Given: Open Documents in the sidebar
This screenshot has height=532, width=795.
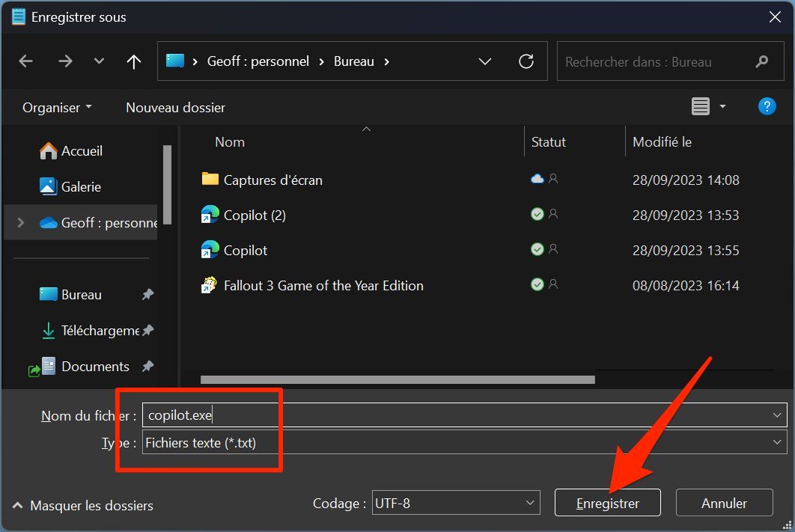Looking at the screenshot, I should pos(86,367).
